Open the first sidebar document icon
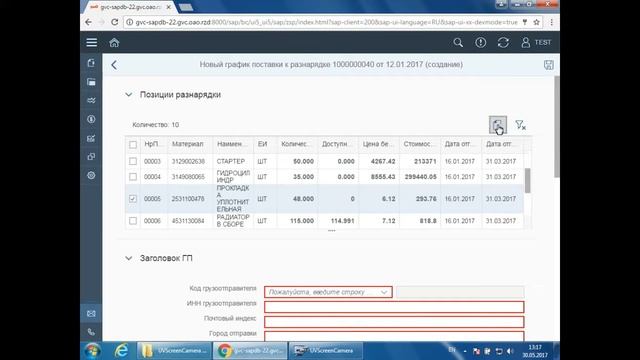Screen dimensions: 640x360 [x=91, y=63]
